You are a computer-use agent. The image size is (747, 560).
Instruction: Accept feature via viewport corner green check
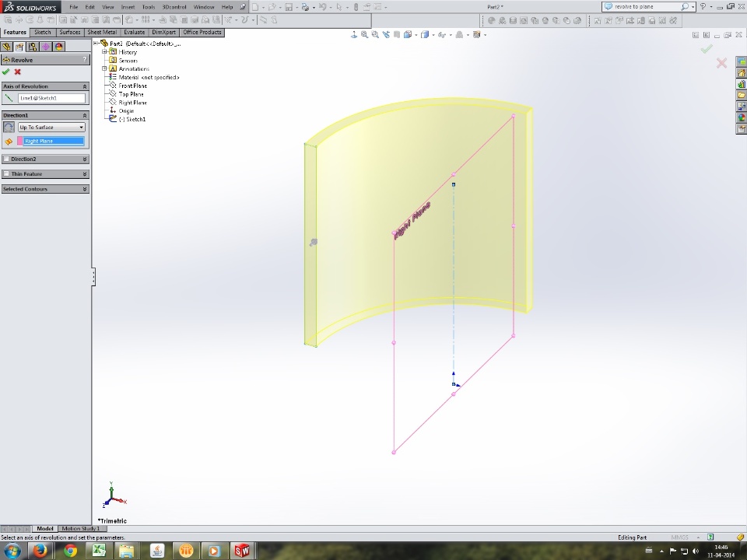(707, 48)
